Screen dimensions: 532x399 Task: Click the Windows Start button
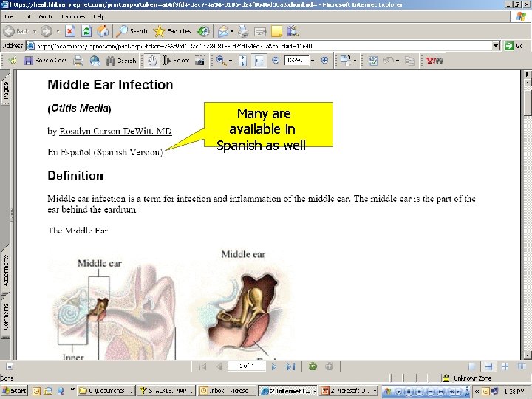14,391
